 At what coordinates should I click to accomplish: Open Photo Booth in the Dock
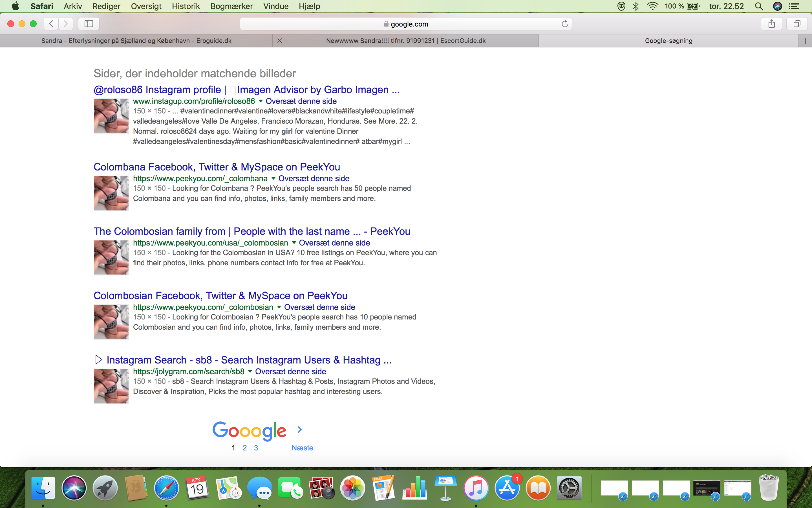coord(322,488)
